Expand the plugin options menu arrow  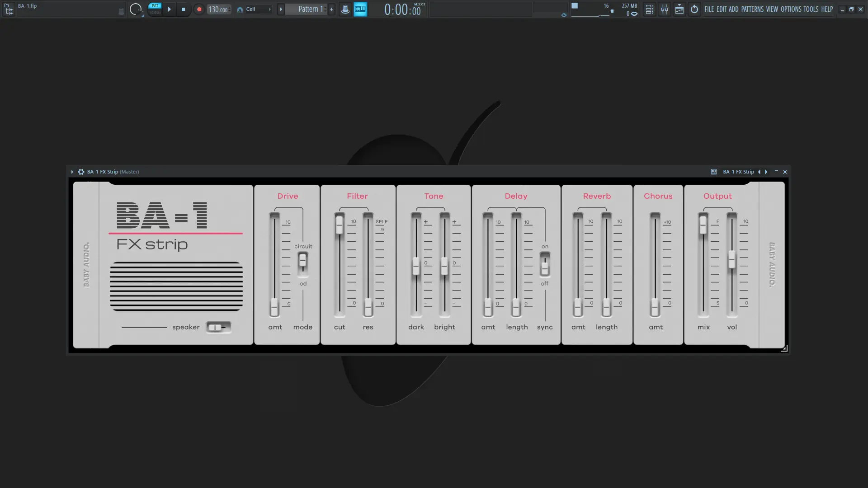click(x=72, y=172)
